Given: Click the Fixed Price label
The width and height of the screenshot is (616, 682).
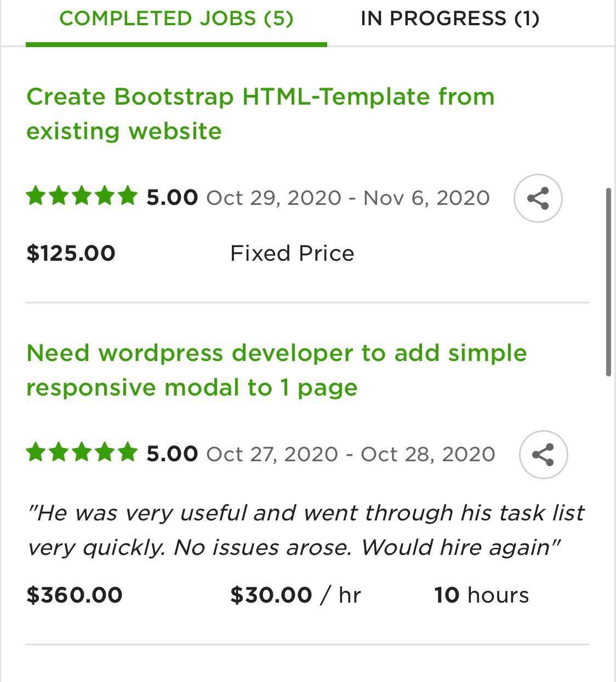Looking at the screenshot, I should (292, 254).
